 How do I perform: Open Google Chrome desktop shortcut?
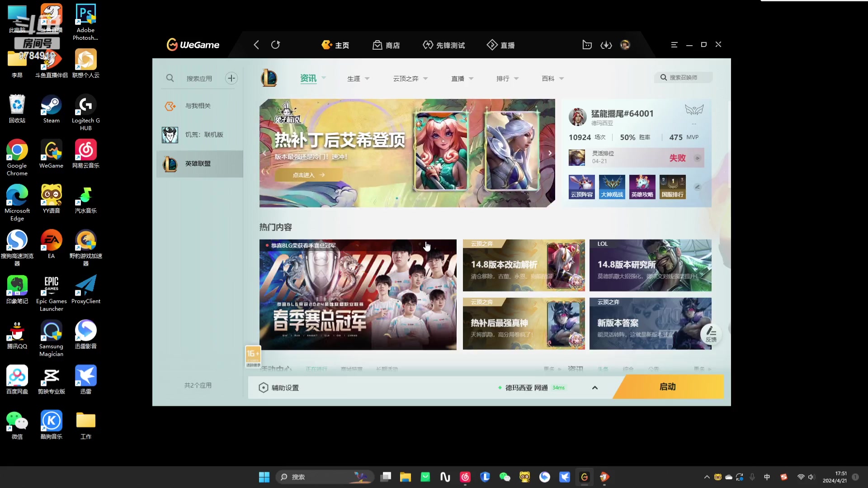pos(17,158)
